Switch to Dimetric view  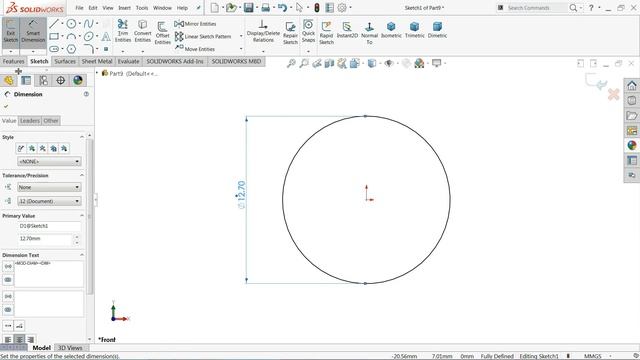point(437,30)
